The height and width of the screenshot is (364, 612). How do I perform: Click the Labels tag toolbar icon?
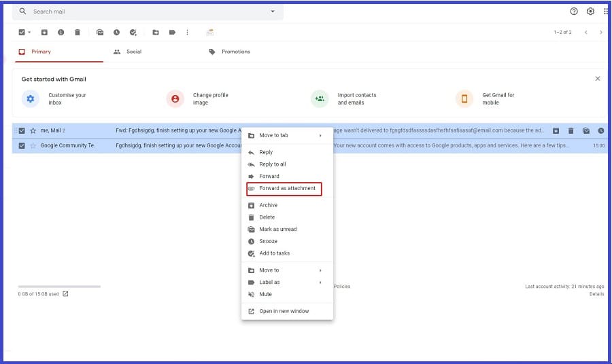click(172, 33)
